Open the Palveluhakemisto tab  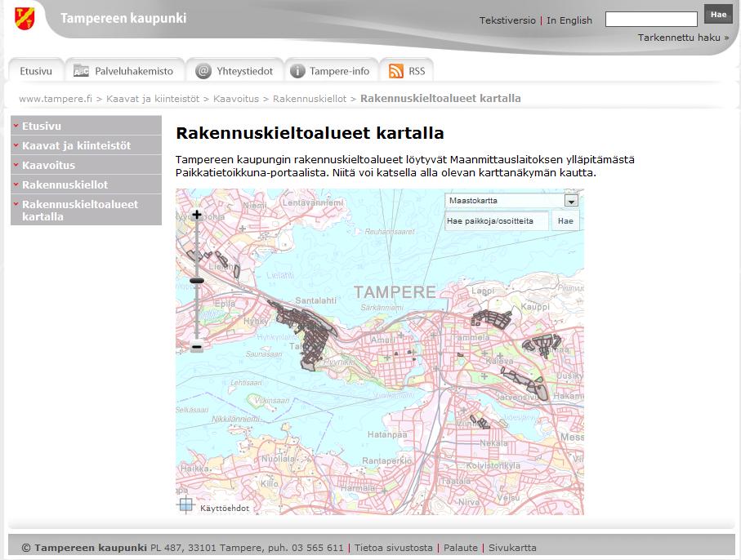coord(125,71)
